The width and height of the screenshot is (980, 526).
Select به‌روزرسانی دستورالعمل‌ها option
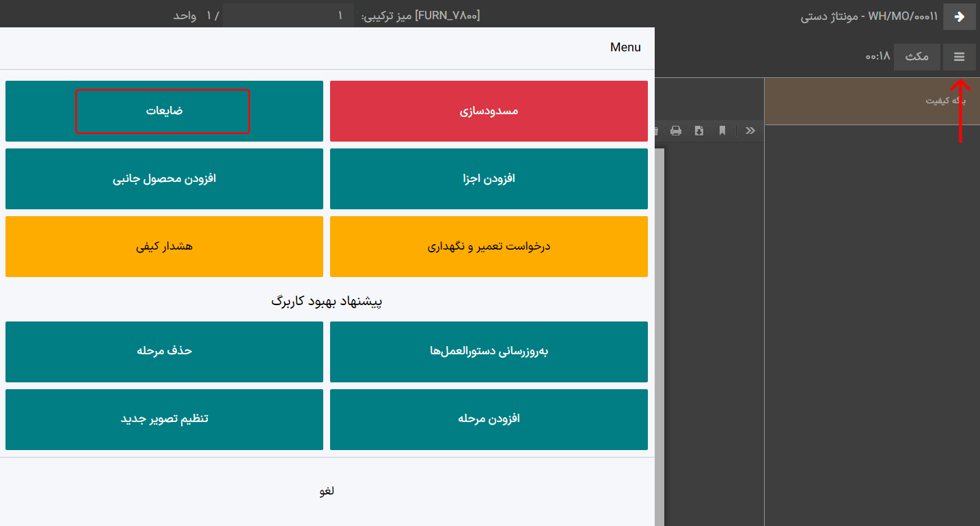(x=489, y=352)
